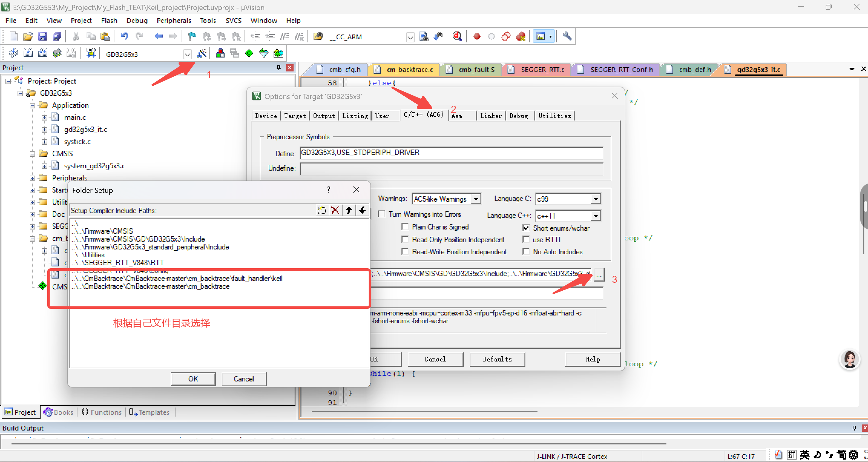Open the Warnings level dropdown
The height and width of the screenshot is (462, 868).
(475, 199)
